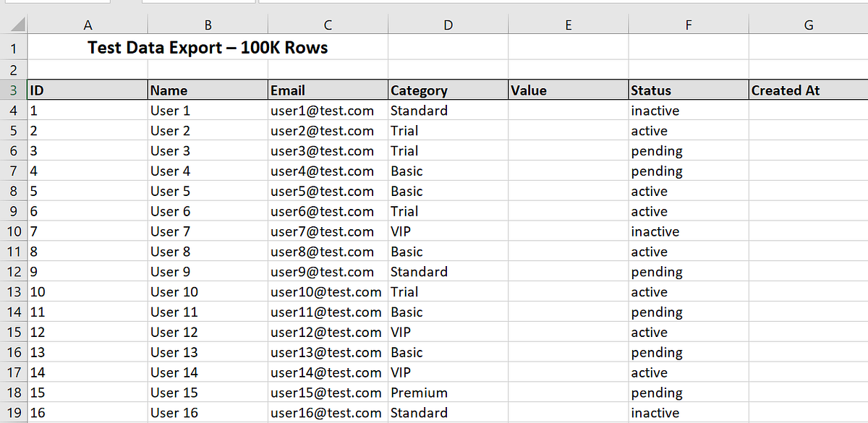868x423 pixels.
Task: Click the cell 'User 11'
Action: tap(208, 312)
